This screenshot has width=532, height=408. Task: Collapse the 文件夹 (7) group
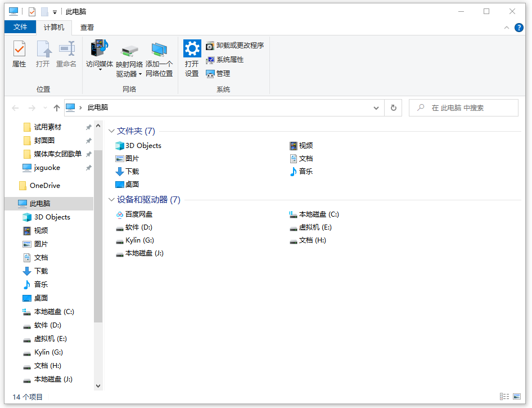[111, 131]
